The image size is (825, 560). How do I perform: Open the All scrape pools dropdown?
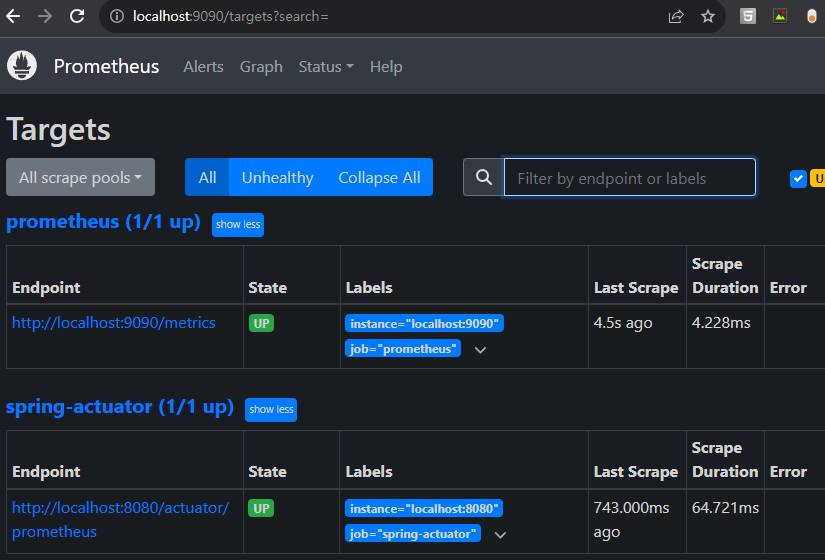81,177
